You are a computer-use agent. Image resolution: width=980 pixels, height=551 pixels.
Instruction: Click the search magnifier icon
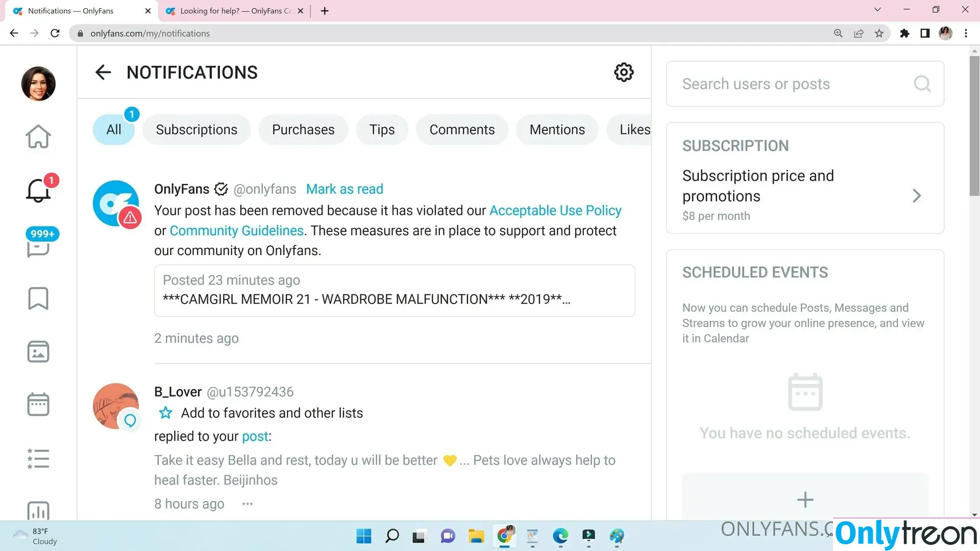click(x=922, y=84)
